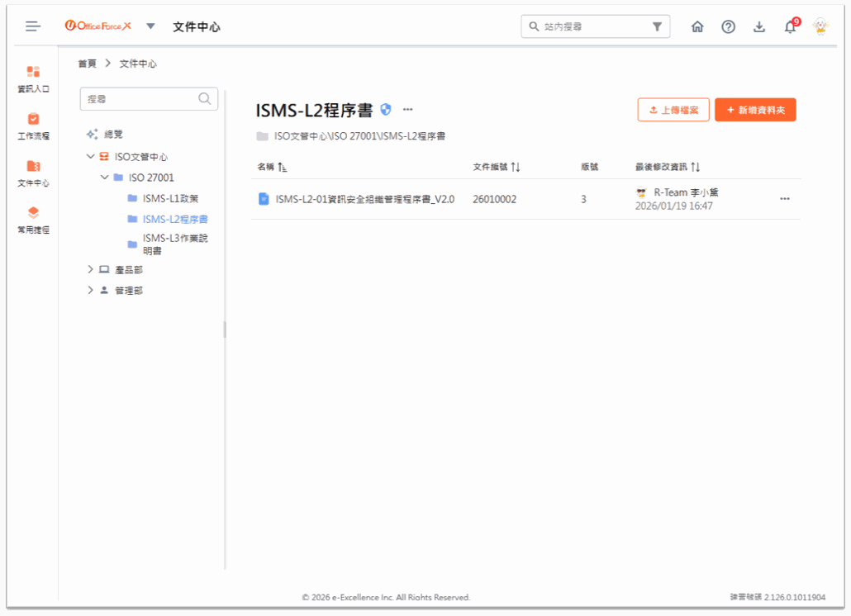Click the search filter funnel icon
The image size is (851, 616).
click(657, 26)
